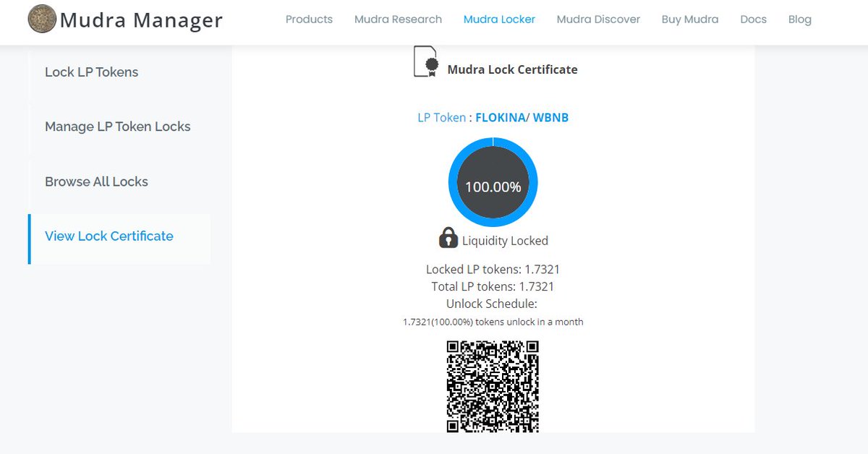Click the 'Total LP tokens: 1.7321' text
Image resolution: width=868 pixels, height=454 pixels.
pyautogui.click(x=493, y=286)
